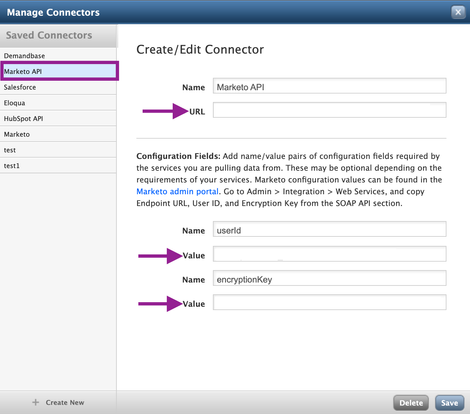Screen dimensions: 470x414
Task: Click the Configuration Fields description text
Action: pyautogui.click(x=289, y=180)
